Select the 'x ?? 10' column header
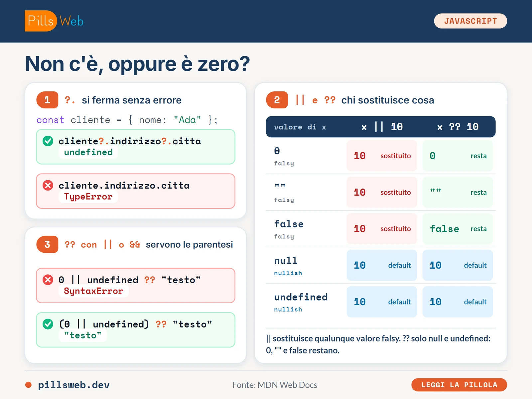 (458, 127)
